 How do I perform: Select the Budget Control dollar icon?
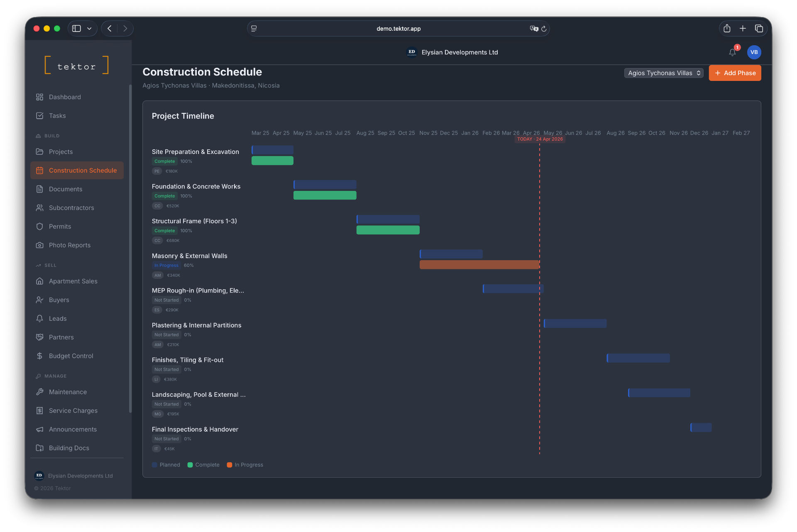coord(40,356)
